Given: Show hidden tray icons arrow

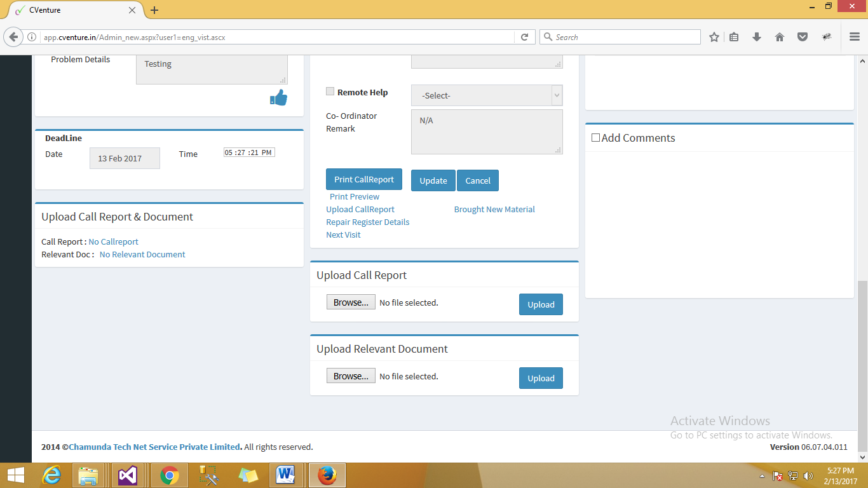Looking at the screenshot, I should (x=763, y=476).
